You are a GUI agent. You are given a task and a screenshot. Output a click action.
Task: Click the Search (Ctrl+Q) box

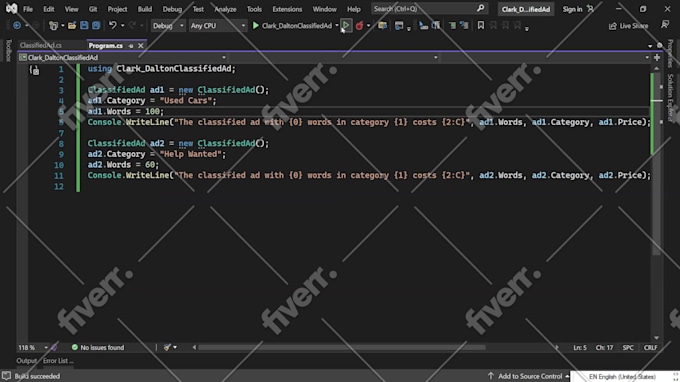pos(429,9)
